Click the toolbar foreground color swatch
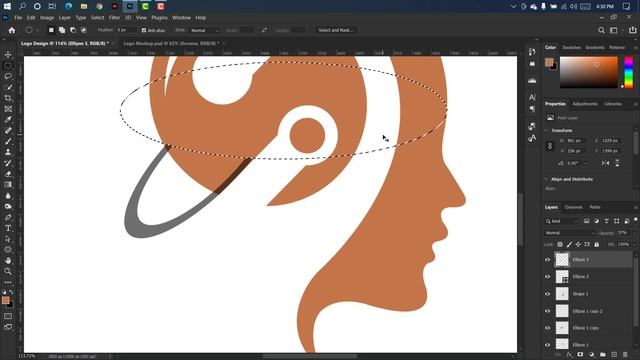Viewport: 640px width, 360px height. [5, 301]
